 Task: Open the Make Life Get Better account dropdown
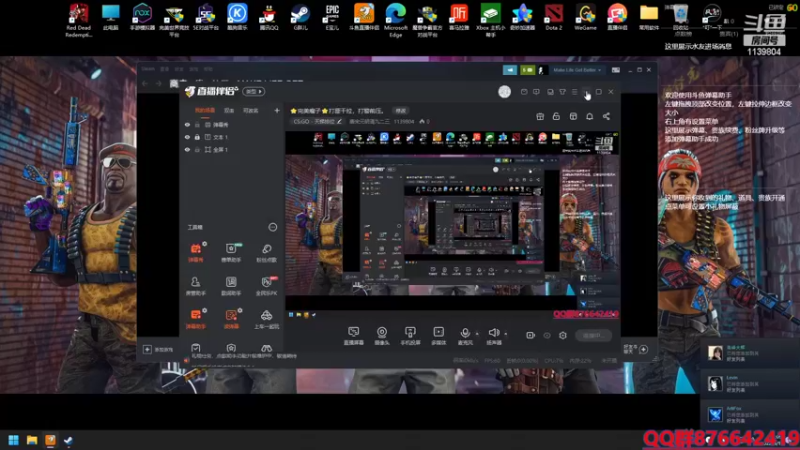[x=577, y=70]
